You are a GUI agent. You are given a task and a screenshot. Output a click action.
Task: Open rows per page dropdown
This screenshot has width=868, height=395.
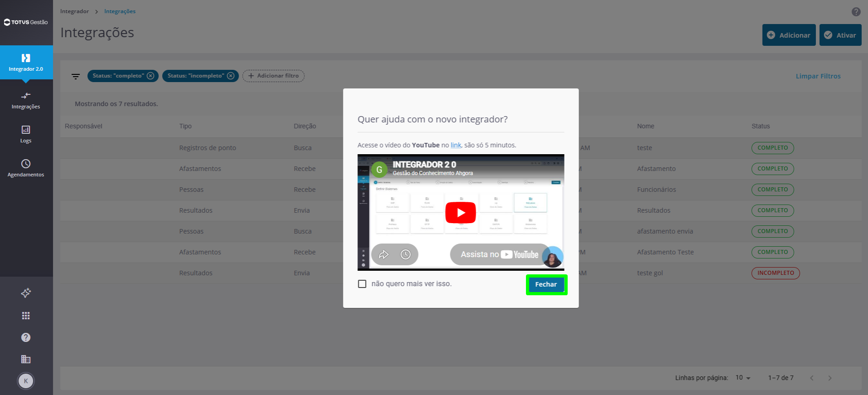(x=743, y=378)
